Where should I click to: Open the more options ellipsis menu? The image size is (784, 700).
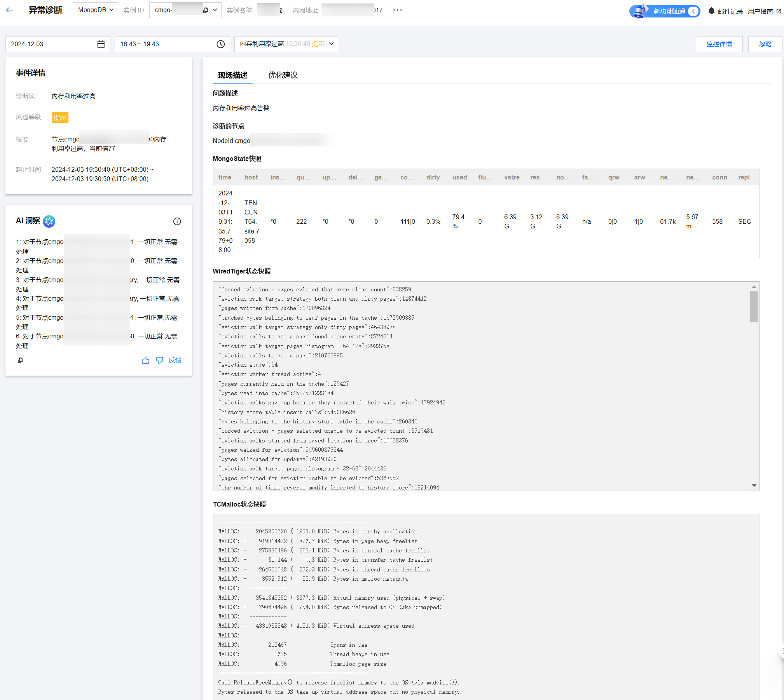click(x=397, y=10)
